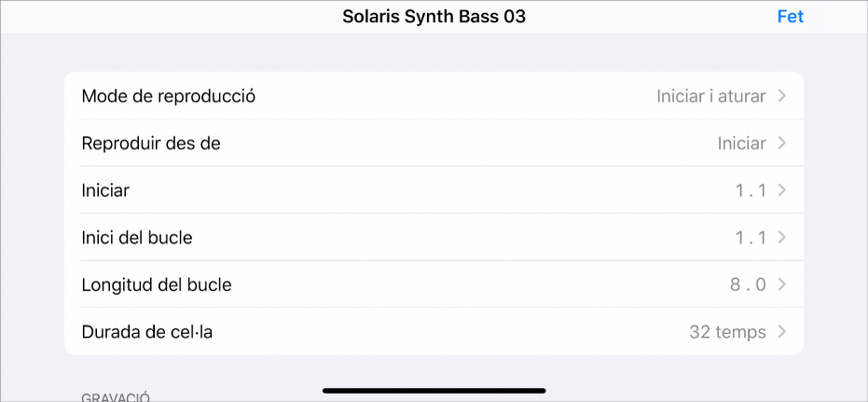
Task: Open the Mode de reproducció row
Action: point(169,96)
